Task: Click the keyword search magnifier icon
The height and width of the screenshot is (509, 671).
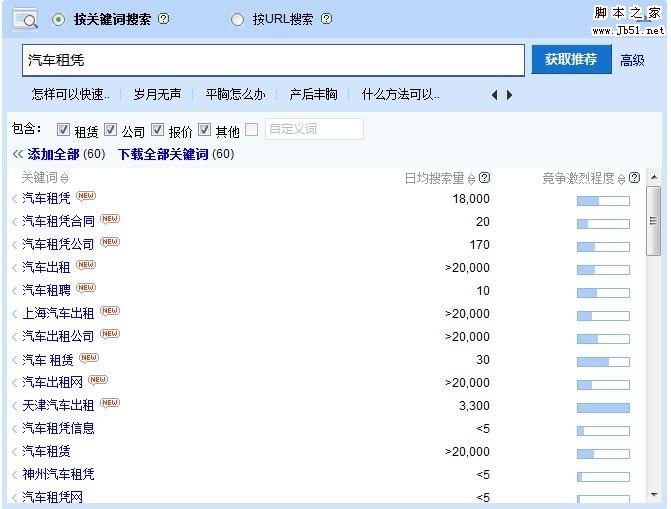Action: tap(24, 19)
